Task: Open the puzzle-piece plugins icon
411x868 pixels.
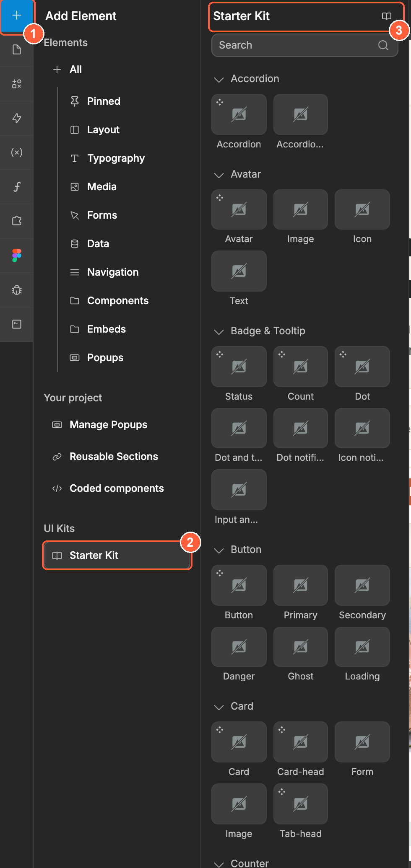Action: [17, 221]
